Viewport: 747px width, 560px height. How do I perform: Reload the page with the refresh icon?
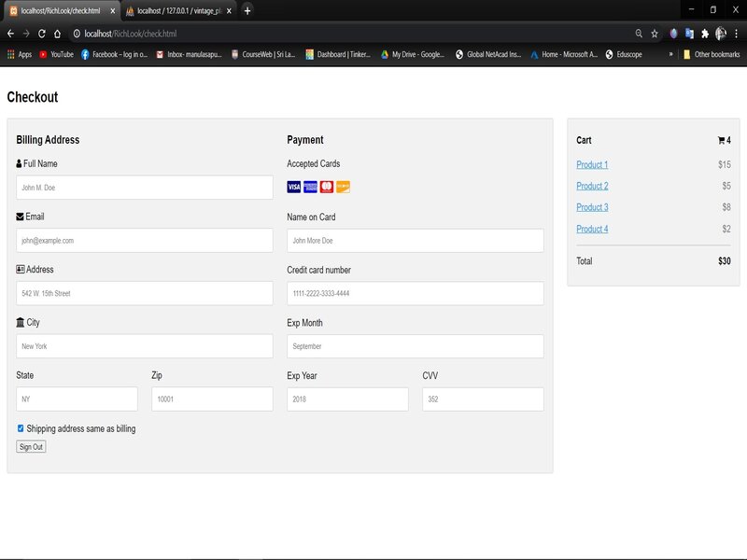pyautogui.click(x=42, y=34)
